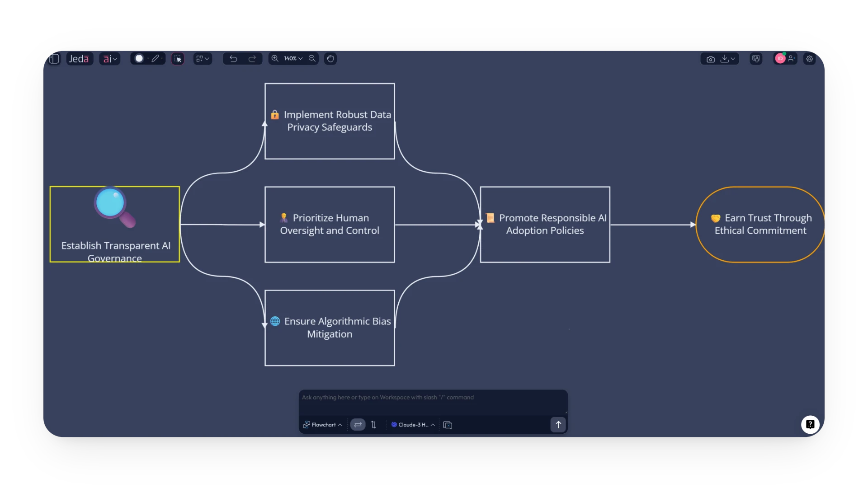
Task: Take a canvas screenshot with camera icon
Action: [x=711, y=59]
